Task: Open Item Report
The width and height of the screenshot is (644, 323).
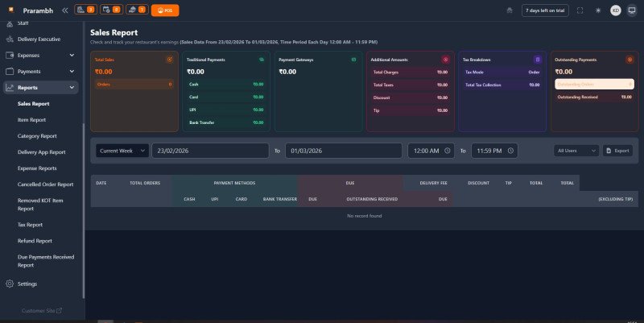Action: [x=31, y=120]
